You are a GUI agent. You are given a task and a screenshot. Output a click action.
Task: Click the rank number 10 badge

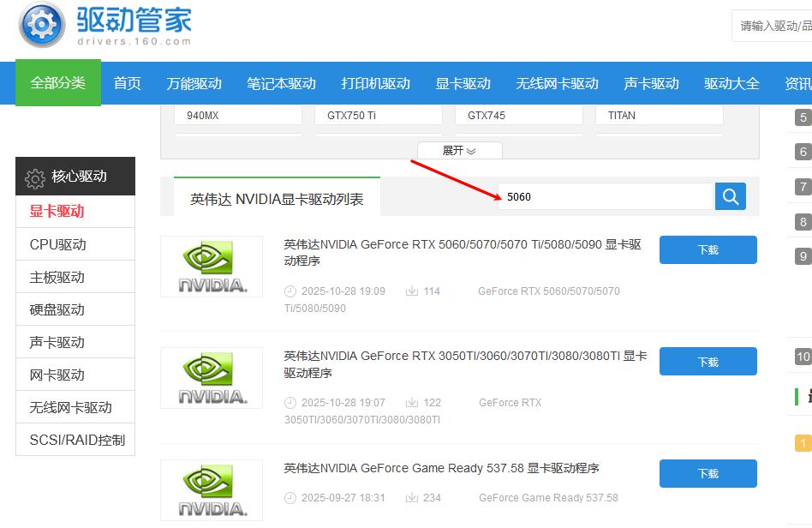pyautogui.click(x=803, y=357)
